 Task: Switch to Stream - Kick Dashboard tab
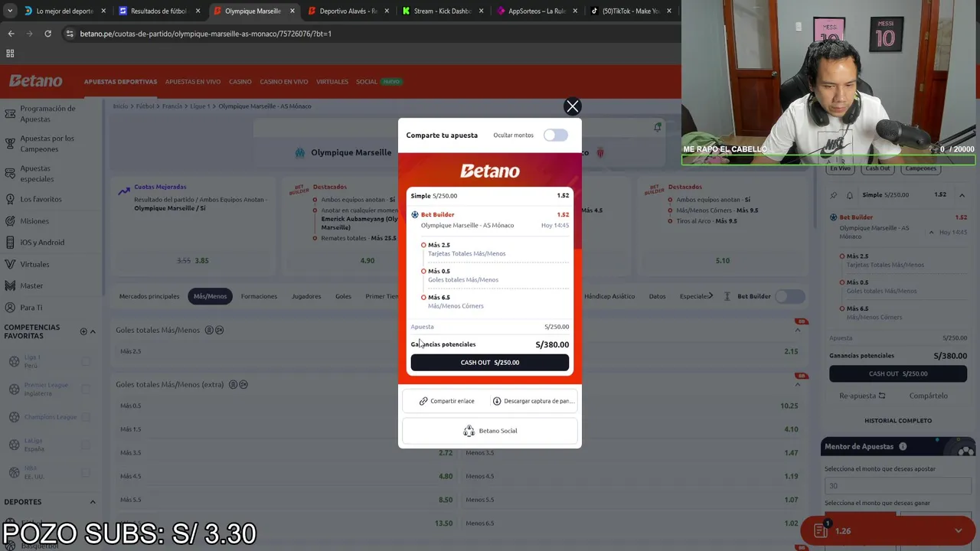[443, 11]
